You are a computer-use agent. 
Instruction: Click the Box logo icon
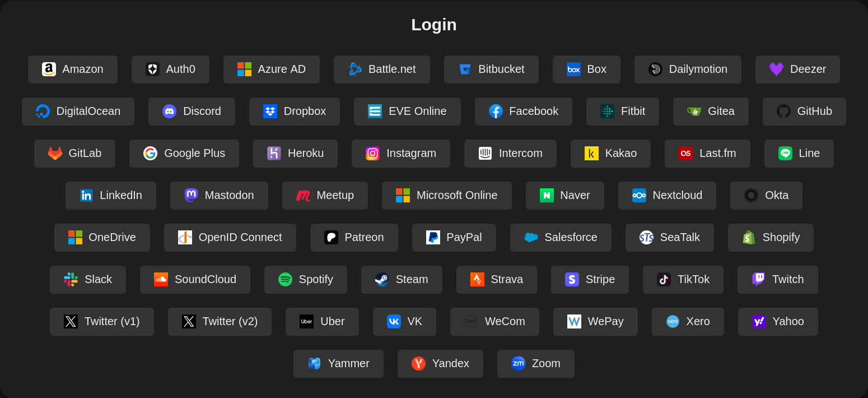[573, 70]
